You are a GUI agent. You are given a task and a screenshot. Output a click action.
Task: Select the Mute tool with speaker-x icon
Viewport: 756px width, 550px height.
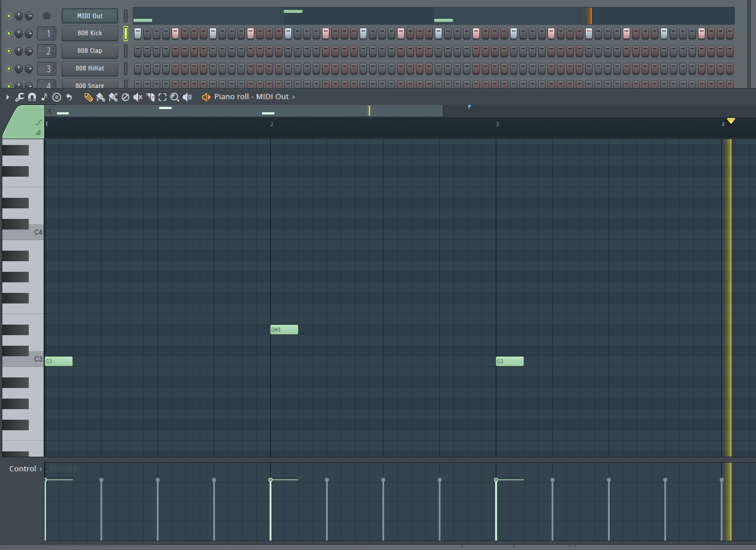coord(137,97)
